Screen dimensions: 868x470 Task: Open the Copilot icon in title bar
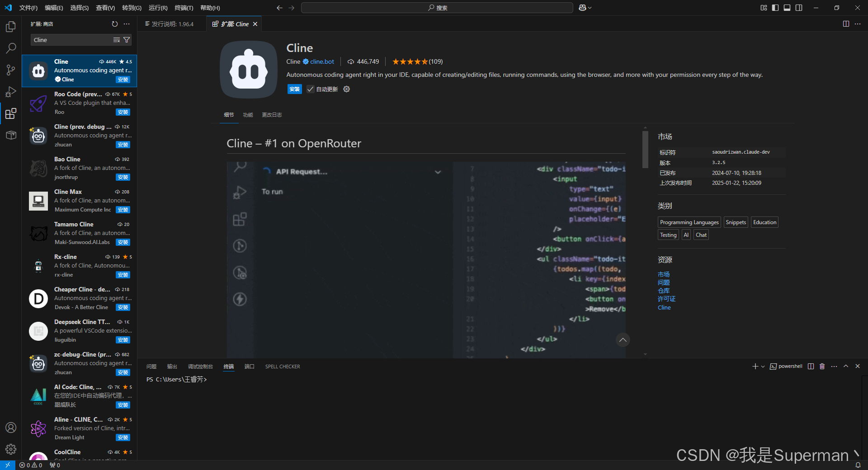pos(583,8)
